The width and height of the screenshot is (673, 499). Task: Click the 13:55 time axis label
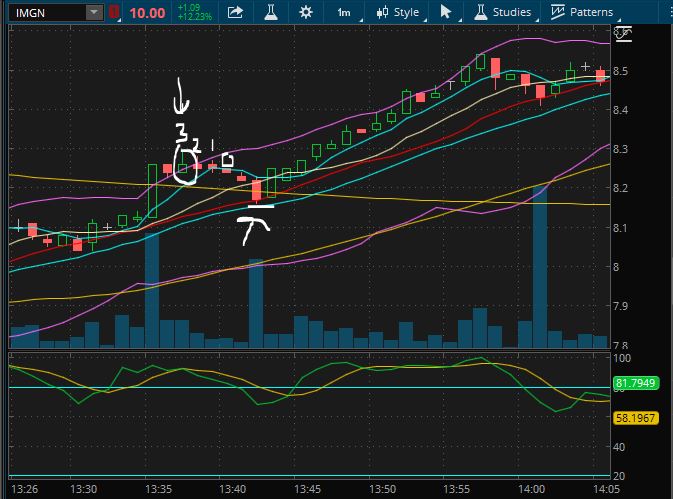pos(457,489)
